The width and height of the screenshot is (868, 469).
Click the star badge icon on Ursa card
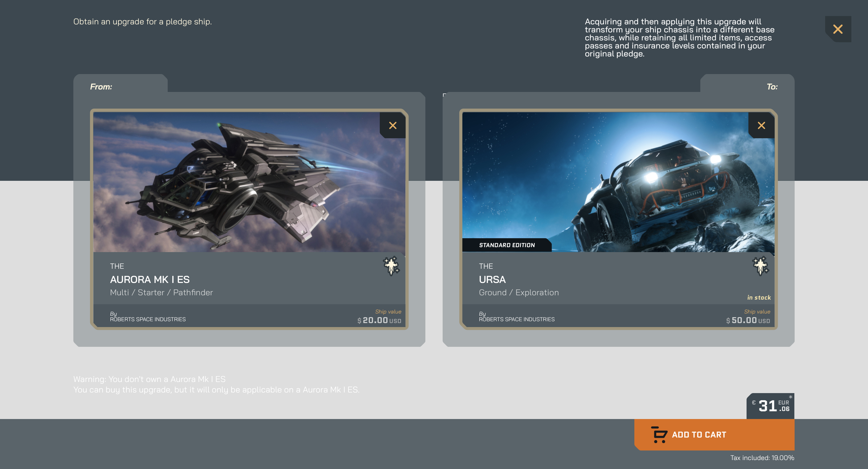760,266
